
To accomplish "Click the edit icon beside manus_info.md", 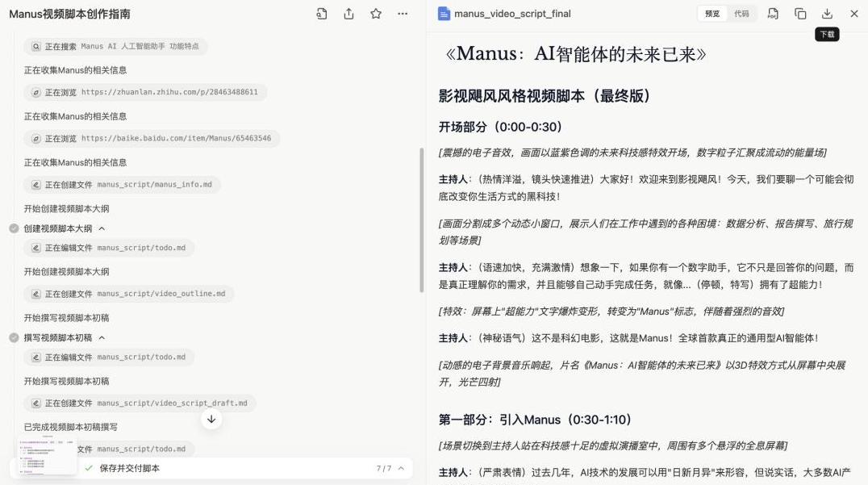I will (35, 184).
